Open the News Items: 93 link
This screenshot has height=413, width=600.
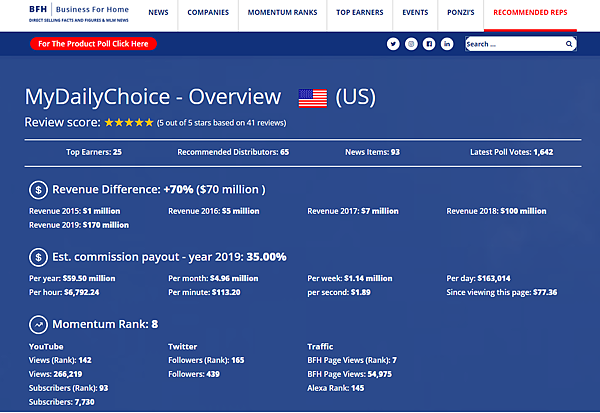[x=372, y=152]
